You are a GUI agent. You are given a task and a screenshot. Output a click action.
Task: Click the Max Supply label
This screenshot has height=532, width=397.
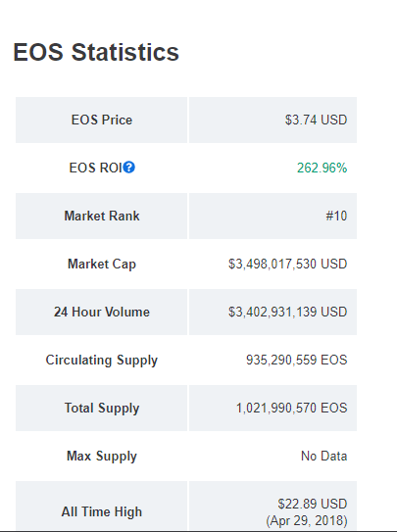pyautogui.click(x=102, y=457)
